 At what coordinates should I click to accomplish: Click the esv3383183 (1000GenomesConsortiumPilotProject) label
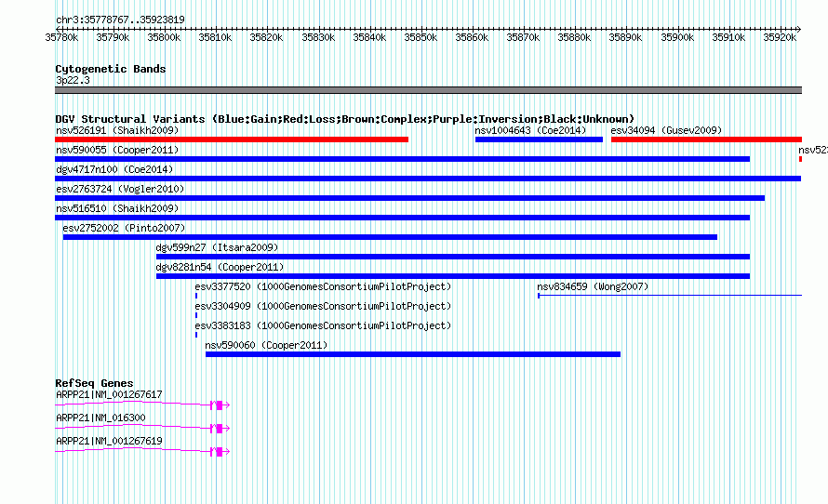(323, 325)
